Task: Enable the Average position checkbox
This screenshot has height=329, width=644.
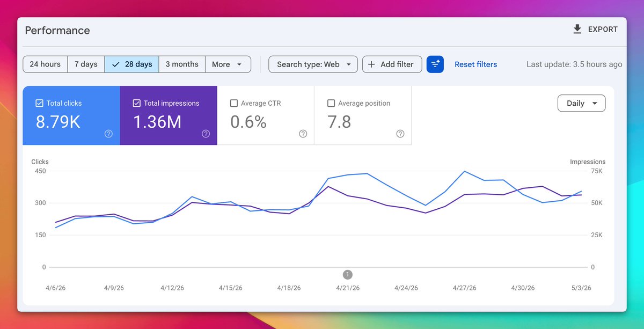Action: (x=331, y=103)
